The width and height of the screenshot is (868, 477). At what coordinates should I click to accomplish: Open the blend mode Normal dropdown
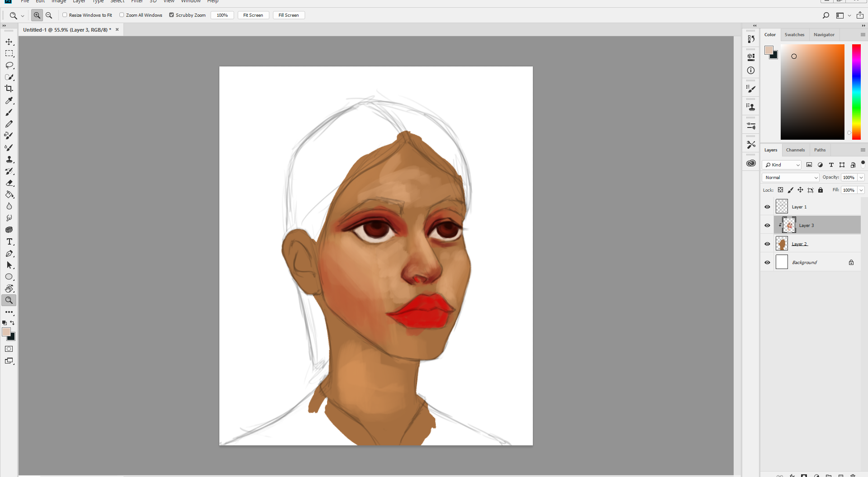tap(791, 177)
